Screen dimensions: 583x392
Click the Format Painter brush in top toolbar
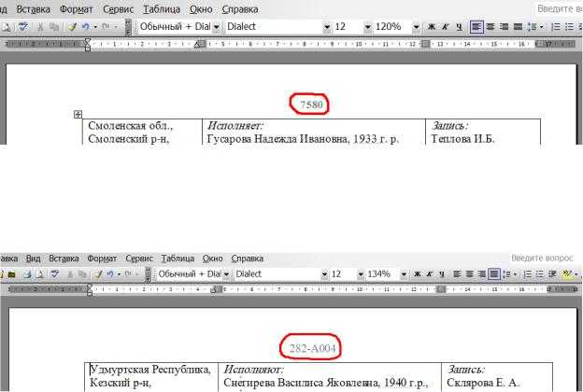click(x=72, y=27)
